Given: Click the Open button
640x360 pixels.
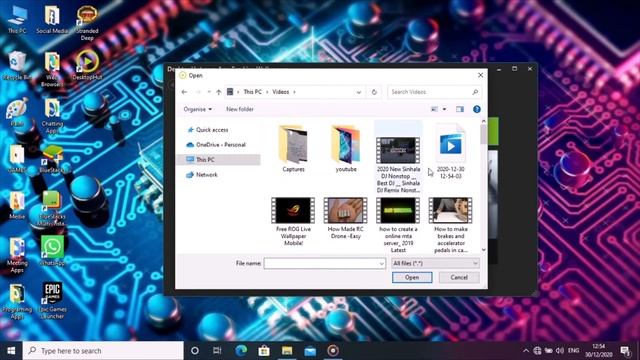Looking at the screenshot, I should tap(412, 278).
